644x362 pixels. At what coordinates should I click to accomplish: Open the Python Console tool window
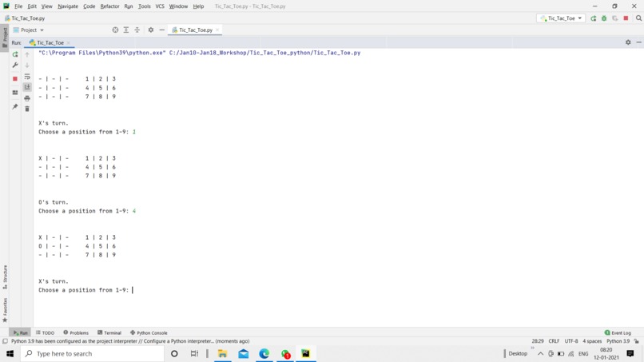(x=149, y=332)
